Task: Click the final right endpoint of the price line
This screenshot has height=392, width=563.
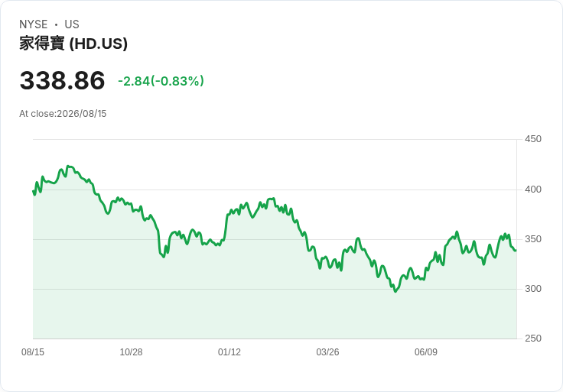Action: tap(516, 250)
